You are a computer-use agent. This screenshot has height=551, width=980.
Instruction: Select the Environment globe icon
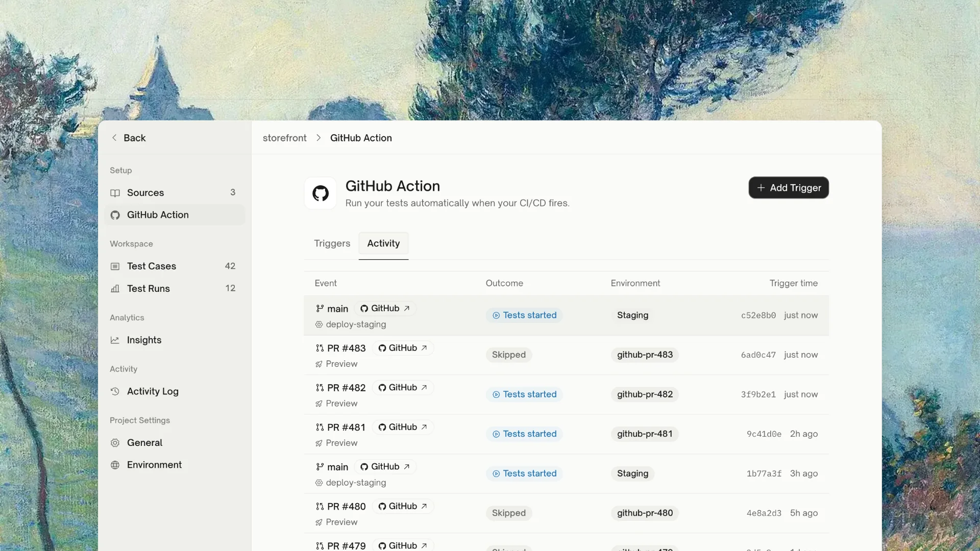[115, 465]
